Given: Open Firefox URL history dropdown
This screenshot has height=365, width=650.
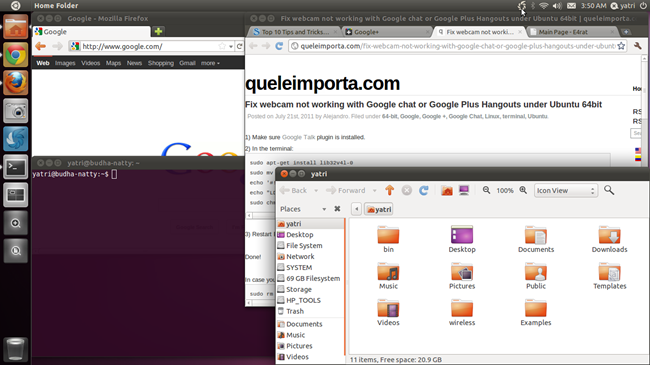Looking at the screenshot, I should point(231,46).
